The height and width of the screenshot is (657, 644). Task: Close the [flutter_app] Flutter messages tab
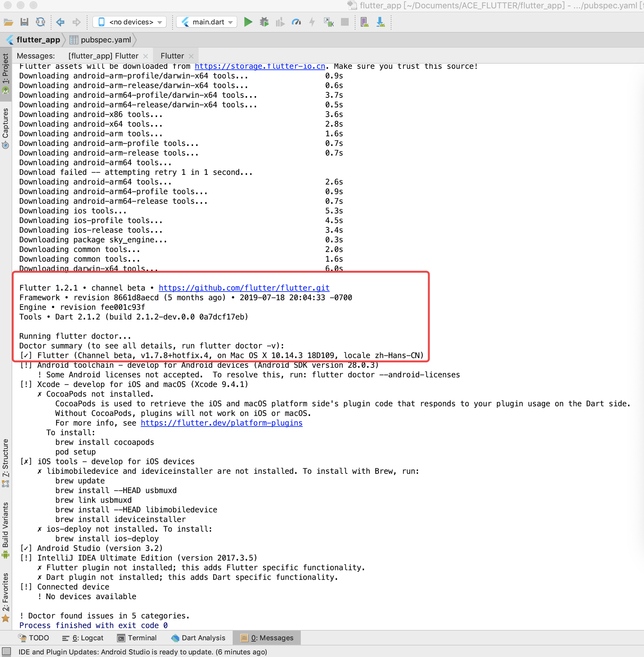click(x=146, y=56)
